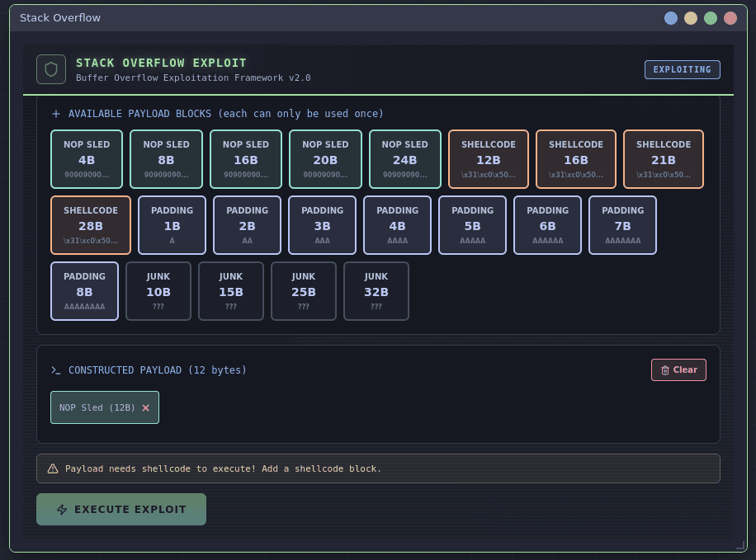Choose the NOP Sled 24B block
The image size is (756, 560).
coord(405,159)
